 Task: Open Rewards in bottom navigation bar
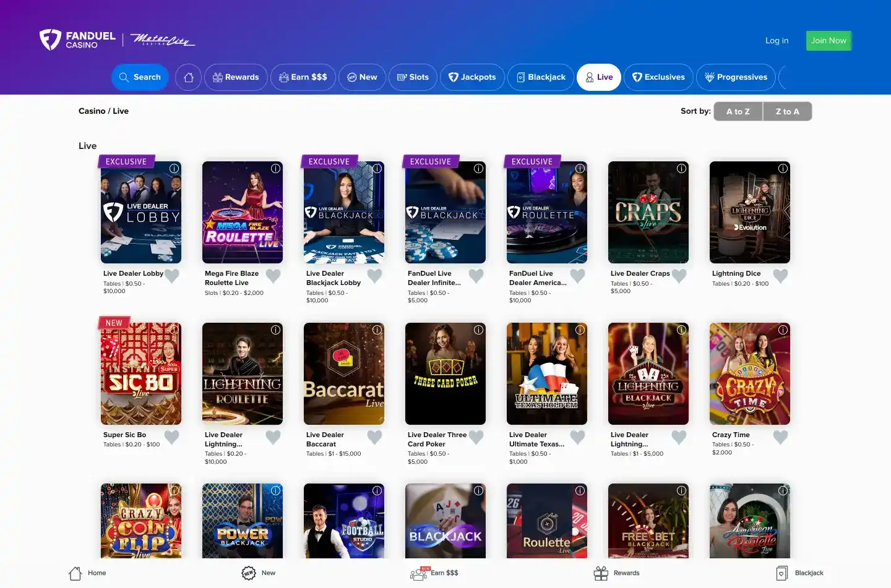(616, 573)
